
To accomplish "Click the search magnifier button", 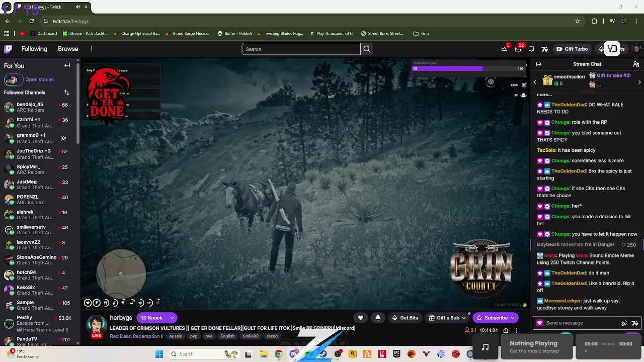I will [367, 49].
